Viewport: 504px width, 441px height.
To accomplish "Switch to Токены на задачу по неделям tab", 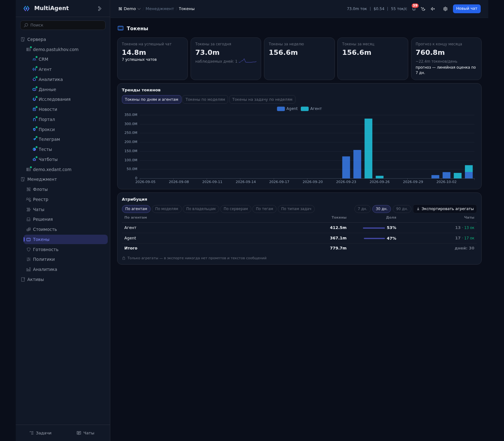I will [x=262, y=100].
